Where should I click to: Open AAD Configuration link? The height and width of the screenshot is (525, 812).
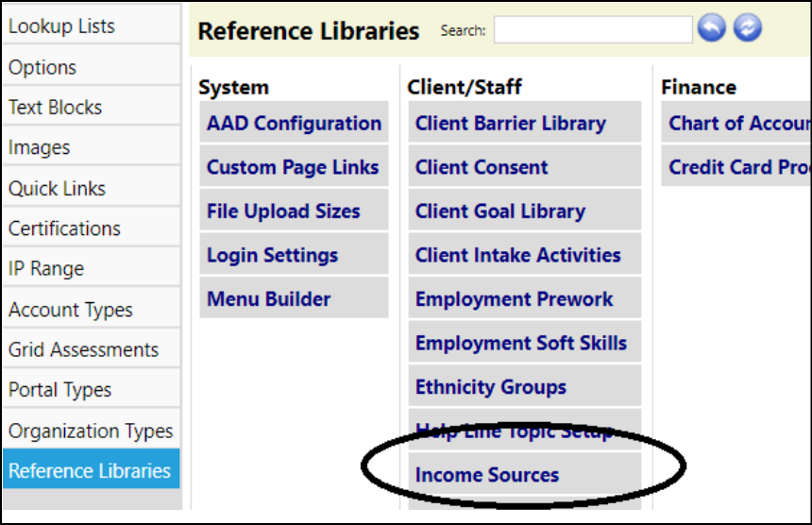click(x=295, y=124)
